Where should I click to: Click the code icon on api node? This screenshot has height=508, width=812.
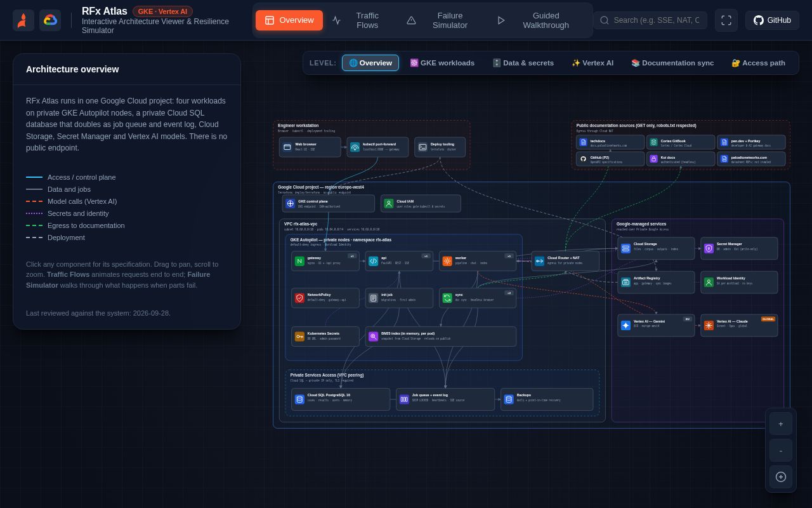tap(374, 261)
